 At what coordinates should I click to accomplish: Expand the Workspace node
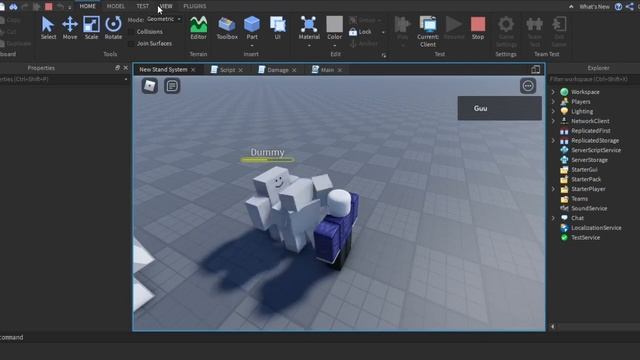click(x=553, y=92)
